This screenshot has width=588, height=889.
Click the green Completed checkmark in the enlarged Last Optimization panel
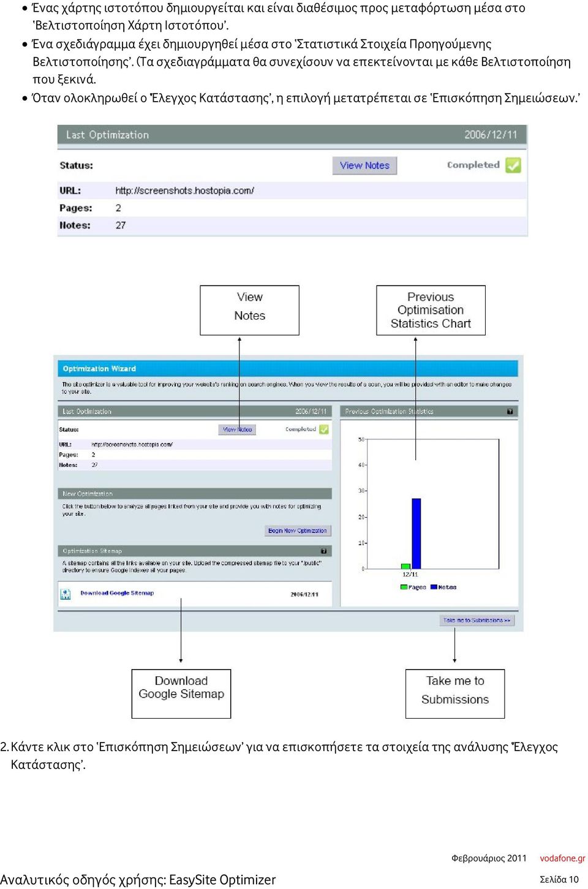point(513,165)
